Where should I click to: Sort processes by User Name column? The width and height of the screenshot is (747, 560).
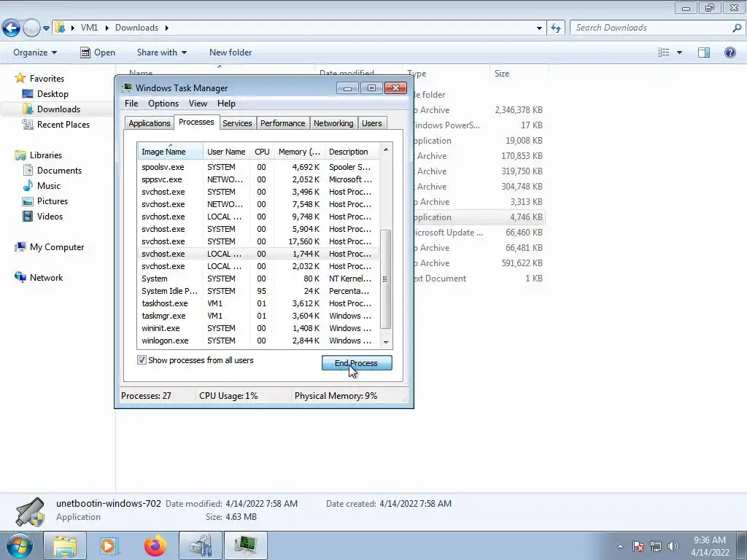pos(226,152)
